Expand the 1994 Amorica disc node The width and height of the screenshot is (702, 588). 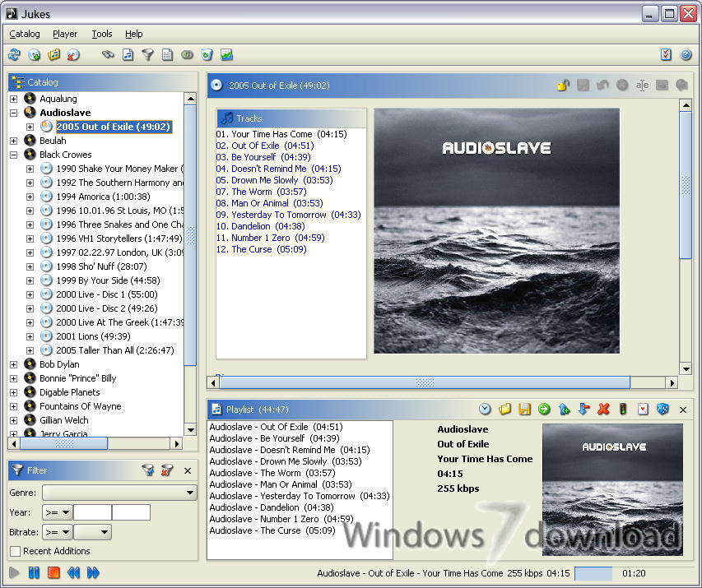tap(30, 197)
